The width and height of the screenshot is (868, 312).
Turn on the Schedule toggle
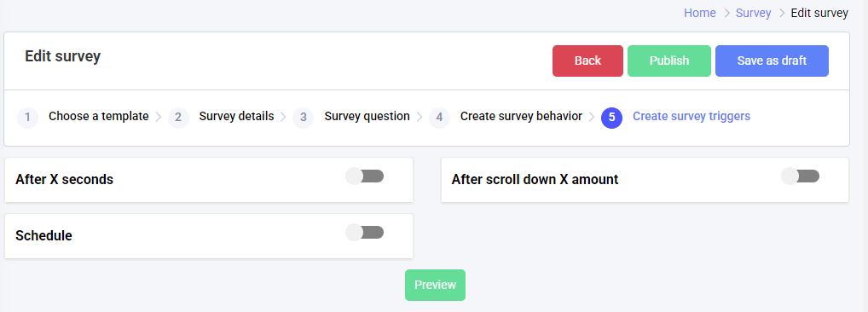(365, 233)
